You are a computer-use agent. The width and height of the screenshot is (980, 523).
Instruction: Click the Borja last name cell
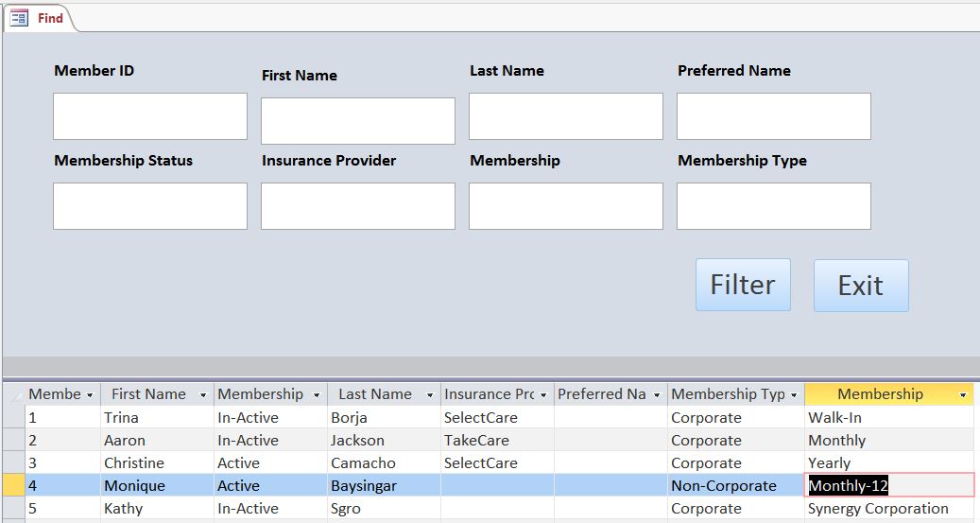384,417
